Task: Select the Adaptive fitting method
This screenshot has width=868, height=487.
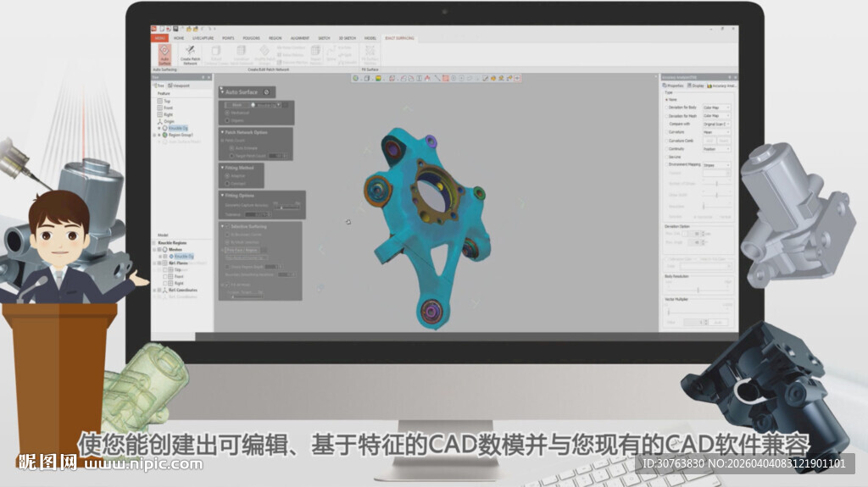Action: click(227, 176)
